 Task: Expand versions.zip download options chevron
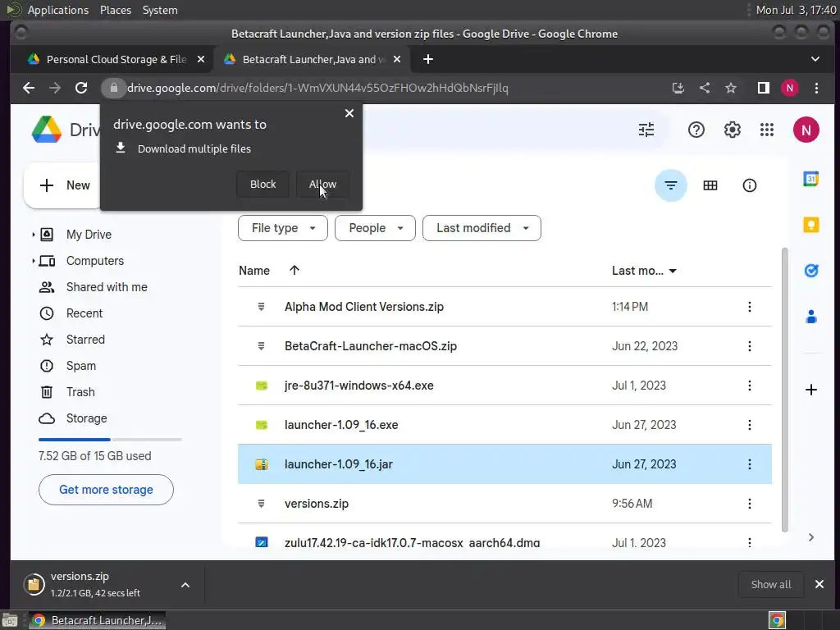coord(185,585)
